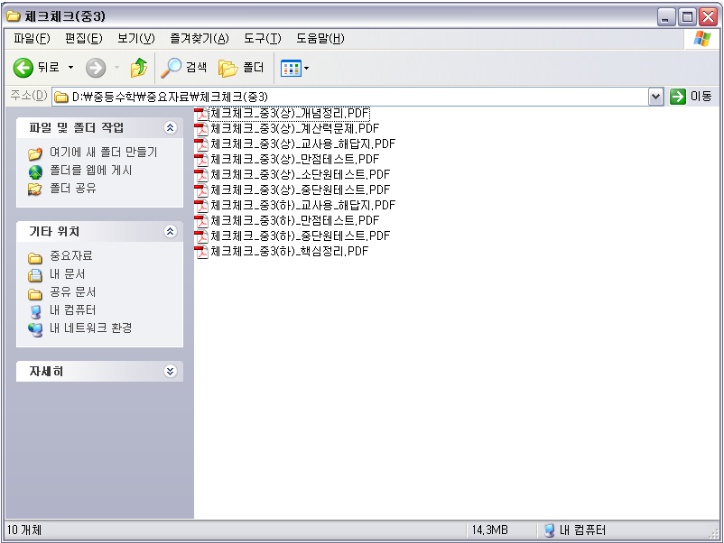Open the 즐겨찾기(A) menu
This screenshot has width=724, height=543.
(x=199, y=38)
